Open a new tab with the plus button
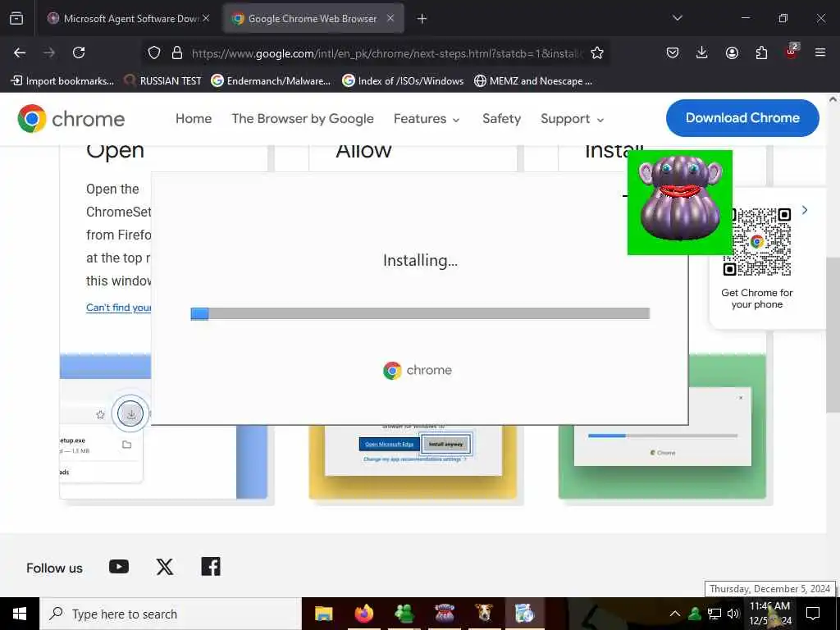The height and width of the screenshot is (630, 840). pyautogui.click(x=422, y=19)
